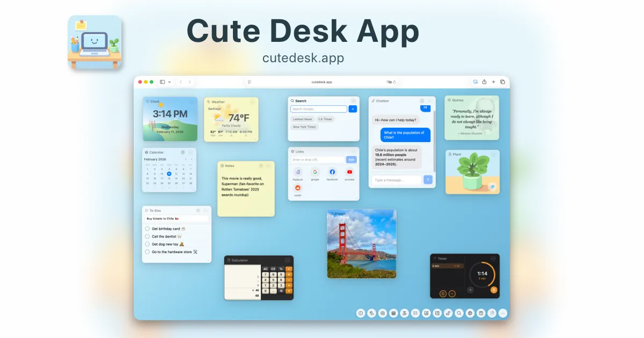The width and height of the screenshot is (644, 338).
Task: Adjust the circular timer dial
Action: pyautogui.click(x=482, y=275)
